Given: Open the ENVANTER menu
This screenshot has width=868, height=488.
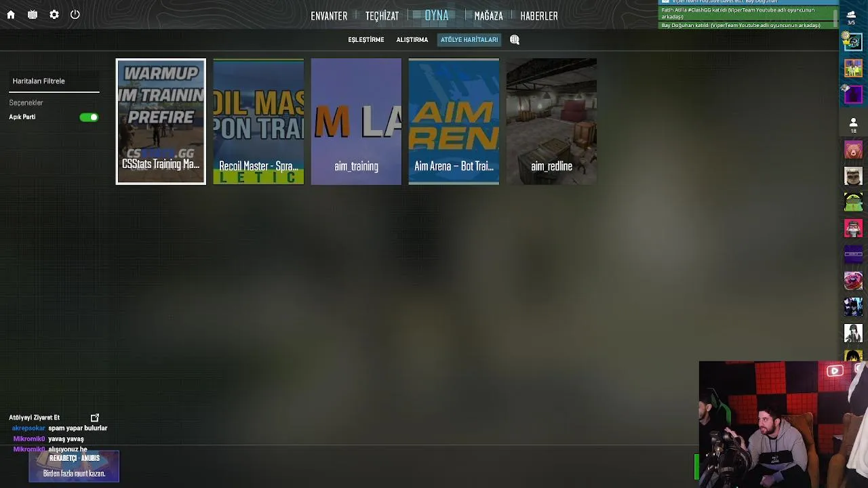Looking at the screenshot, I should click(329, 16).
